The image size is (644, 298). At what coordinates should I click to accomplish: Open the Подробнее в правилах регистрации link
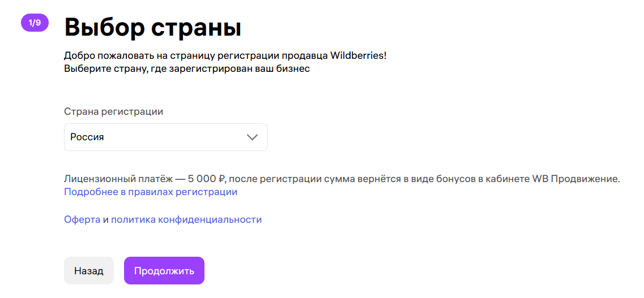tap(151, 192)
